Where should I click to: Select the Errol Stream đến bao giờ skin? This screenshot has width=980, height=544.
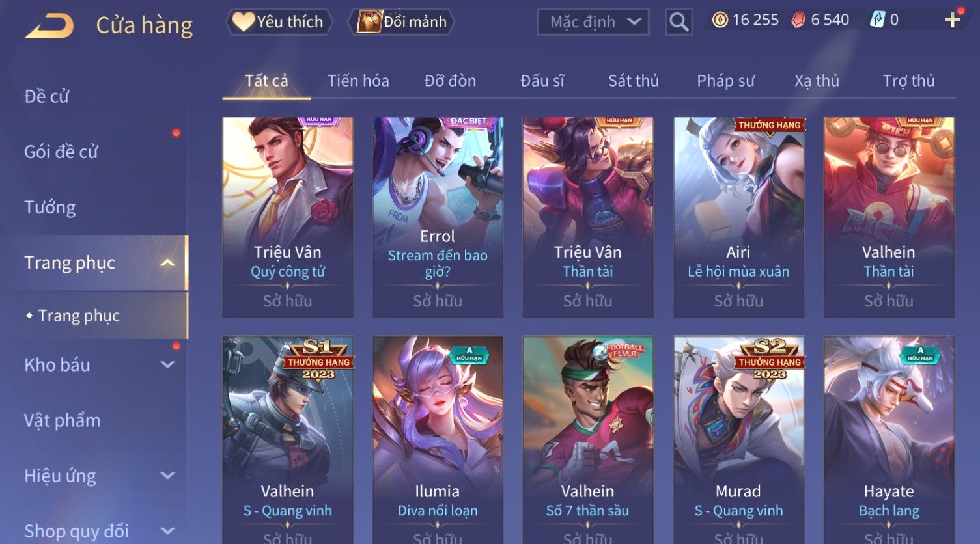[x=438, y=217]
